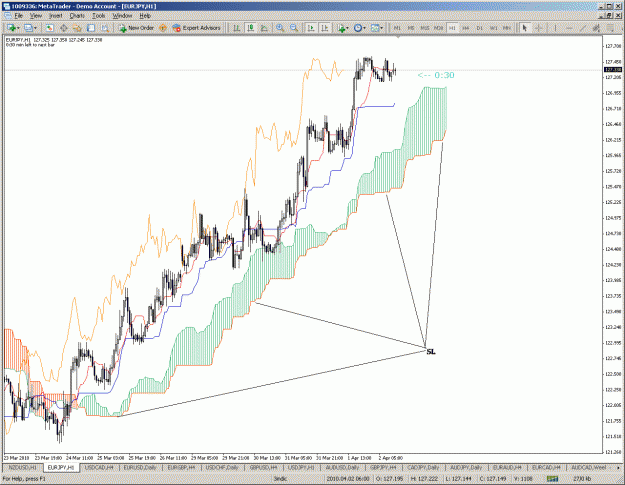Switch to line chart display
The image size is (625, 485).
coord(264,28)
